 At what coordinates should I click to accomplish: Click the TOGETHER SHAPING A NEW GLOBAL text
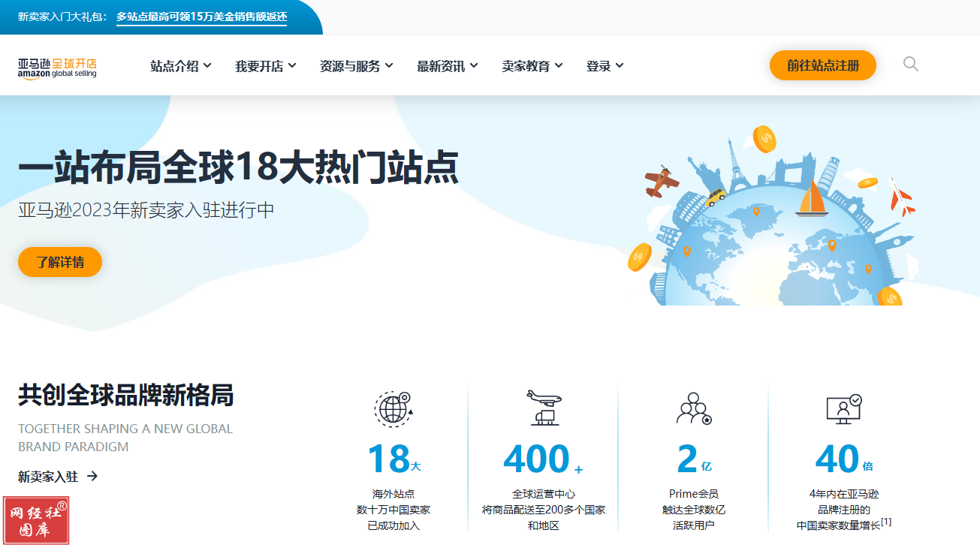coord(125,429)
